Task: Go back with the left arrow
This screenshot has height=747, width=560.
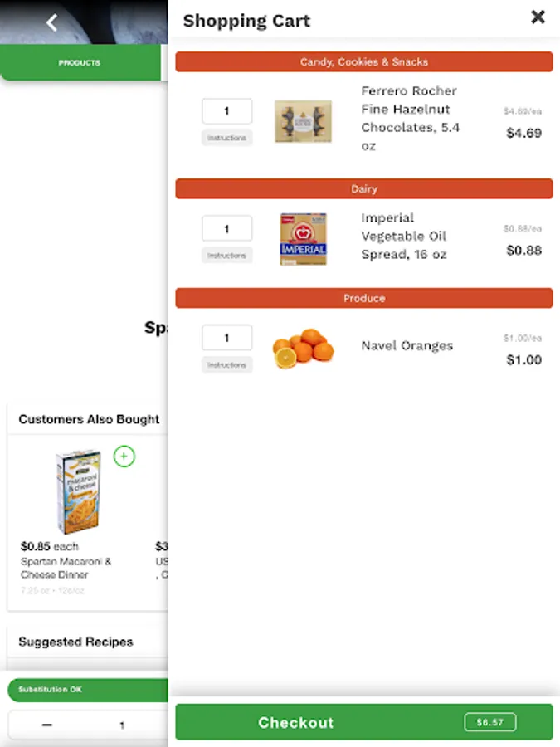Action: (x=51, y=22)
